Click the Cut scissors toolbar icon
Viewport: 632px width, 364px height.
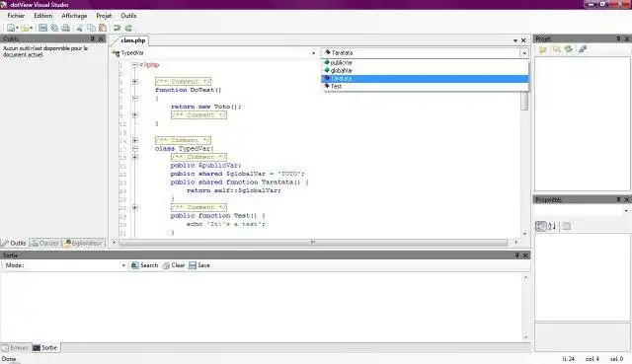[x=80, y=28]
